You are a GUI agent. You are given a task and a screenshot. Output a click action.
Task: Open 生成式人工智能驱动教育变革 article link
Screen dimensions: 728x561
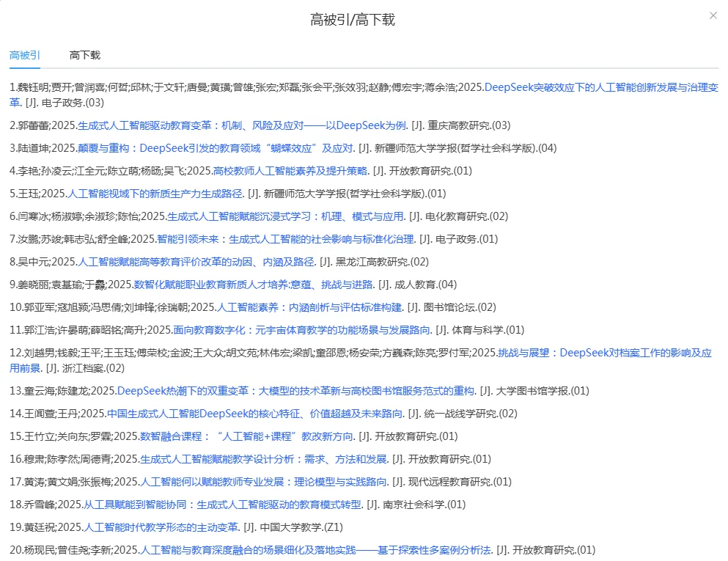tap(242, 125)
